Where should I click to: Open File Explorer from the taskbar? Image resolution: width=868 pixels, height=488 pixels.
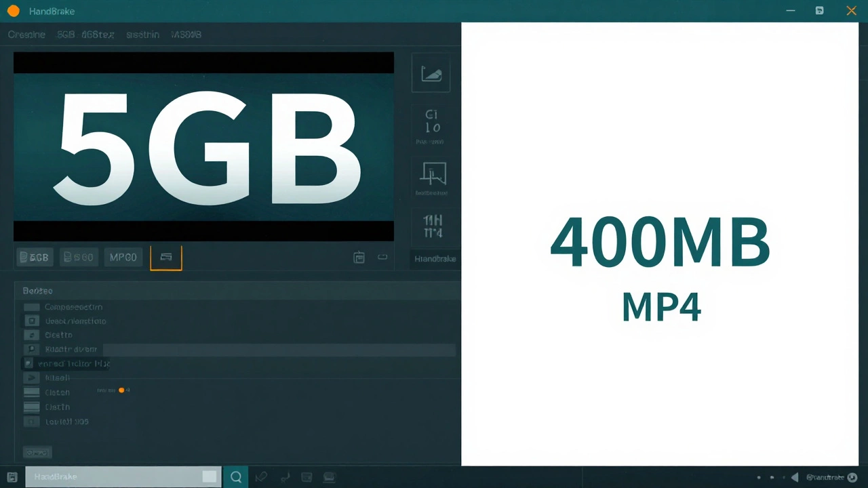(x=12, y=476)
